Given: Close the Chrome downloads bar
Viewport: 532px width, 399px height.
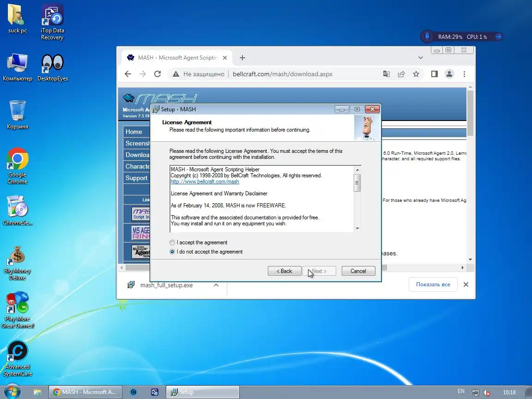Looking at the screenshot, I should click(466, 284).
